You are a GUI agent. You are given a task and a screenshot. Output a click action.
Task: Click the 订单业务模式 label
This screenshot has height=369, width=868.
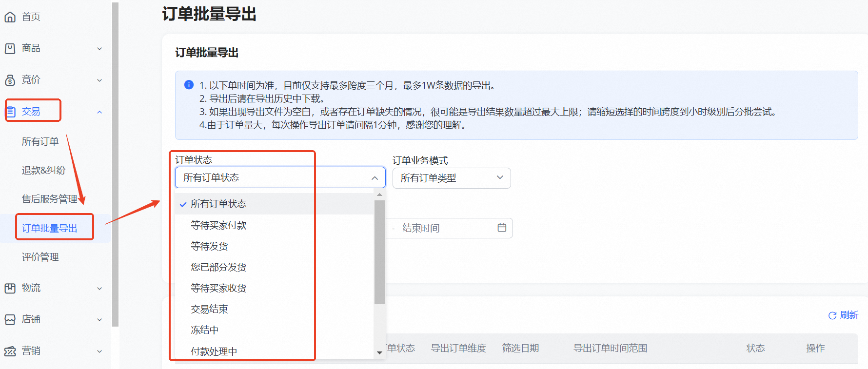[420, 160]
